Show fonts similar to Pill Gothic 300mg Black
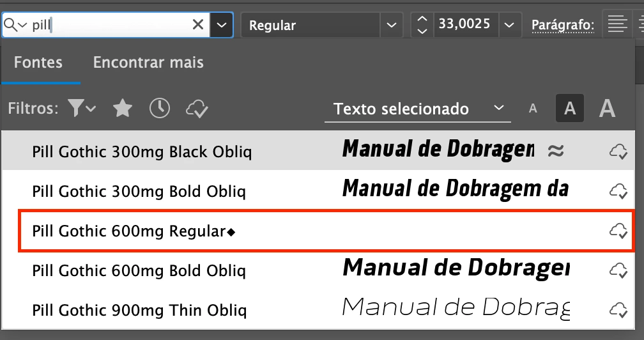Viewport: 644px width, 340px height. point(556,151)
